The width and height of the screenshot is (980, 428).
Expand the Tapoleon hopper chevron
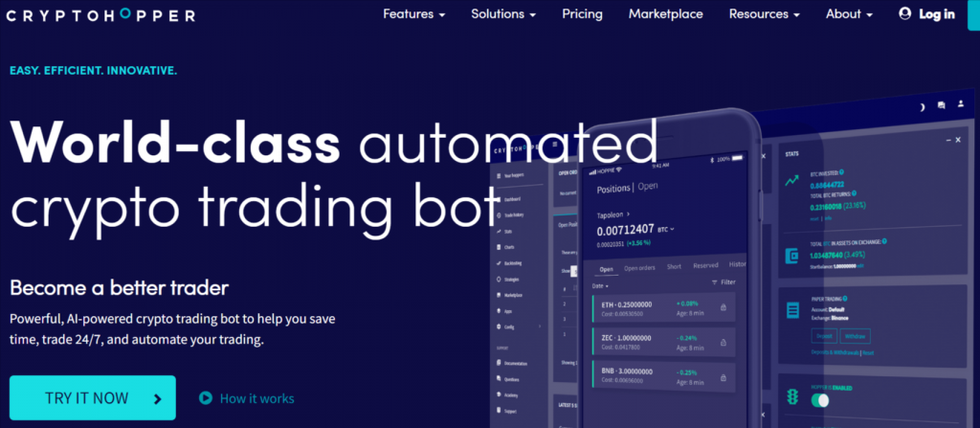point(628,214)
